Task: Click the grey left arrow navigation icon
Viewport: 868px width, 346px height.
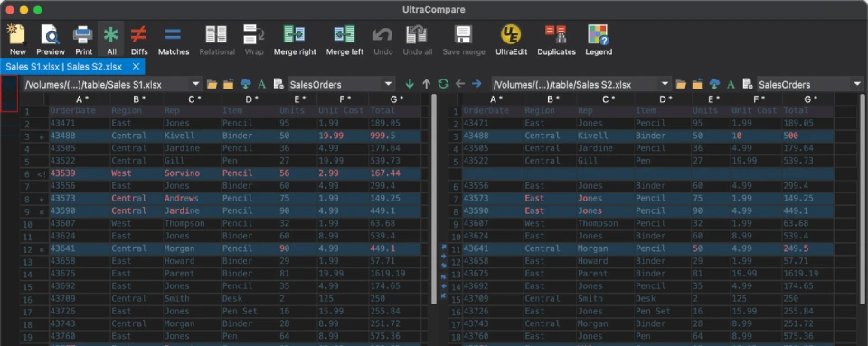Action: coord(459,84)
